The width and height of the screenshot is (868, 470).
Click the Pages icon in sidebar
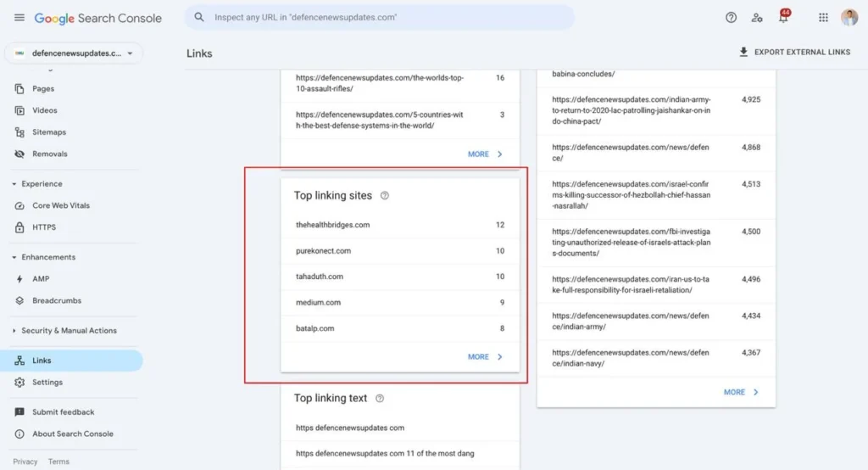(x=19, y=89)
